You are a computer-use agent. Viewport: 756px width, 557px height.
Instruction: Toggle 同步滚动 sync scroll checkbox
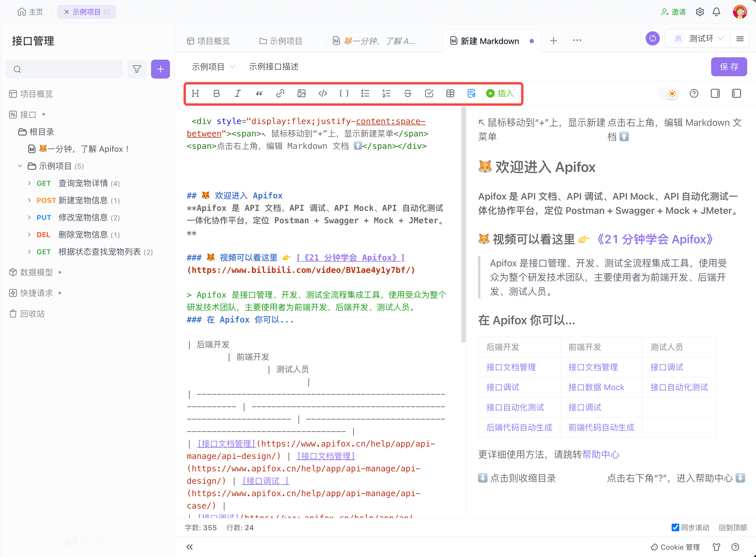(x=675, y=527)
